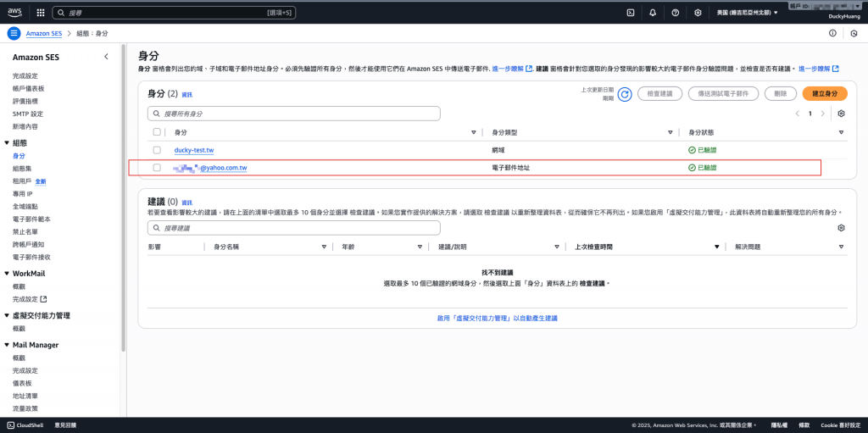Open 租用戶 in the sidebar
The height and width of the screenshot is (433, 868).
(x=22, y=181)
